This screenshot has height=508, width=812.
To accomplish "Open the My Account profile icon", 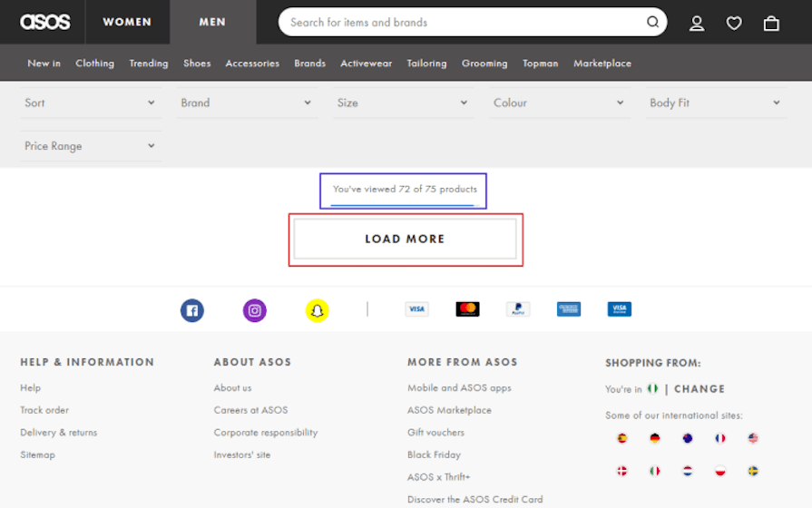I will tap(697, 24).
